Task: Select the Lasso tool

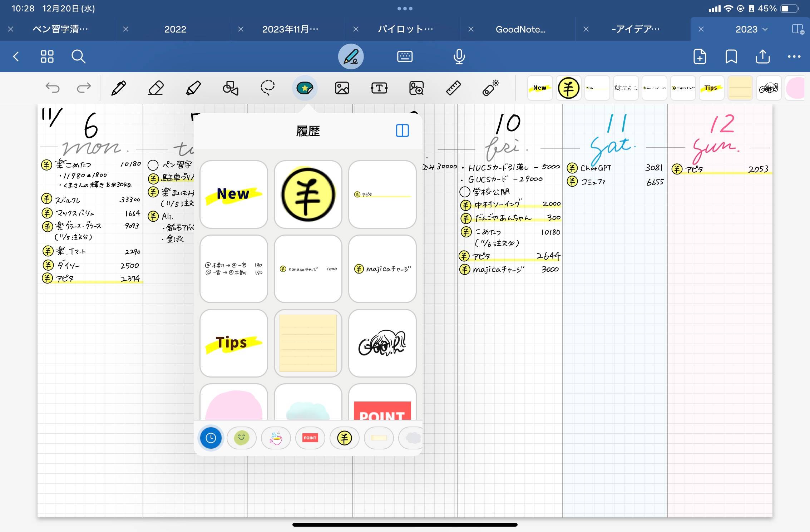Action: [267, 88]
